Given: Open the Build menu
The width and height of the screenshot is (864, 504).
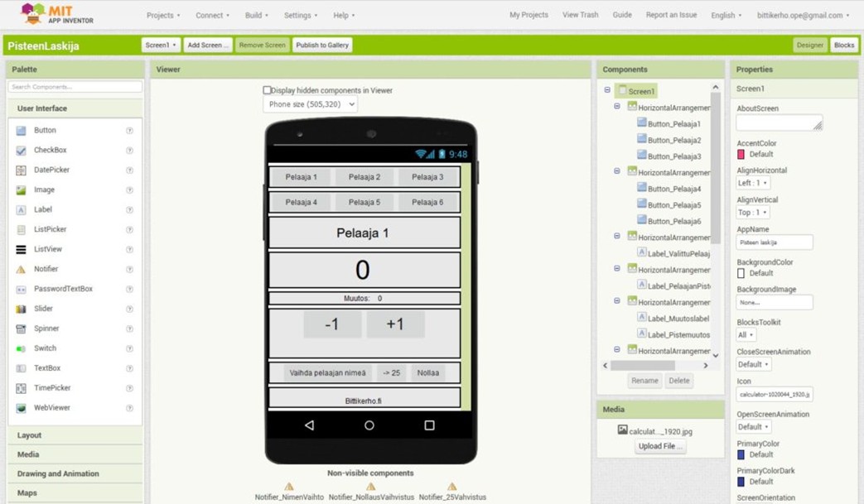Looking at the screenshot, I should coord(256,16).
